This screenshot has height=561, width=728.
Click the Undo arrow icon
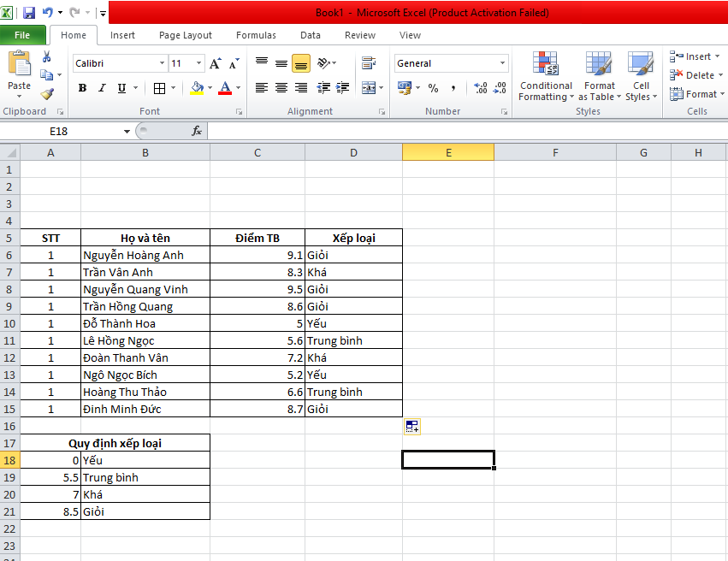point(47,13)
